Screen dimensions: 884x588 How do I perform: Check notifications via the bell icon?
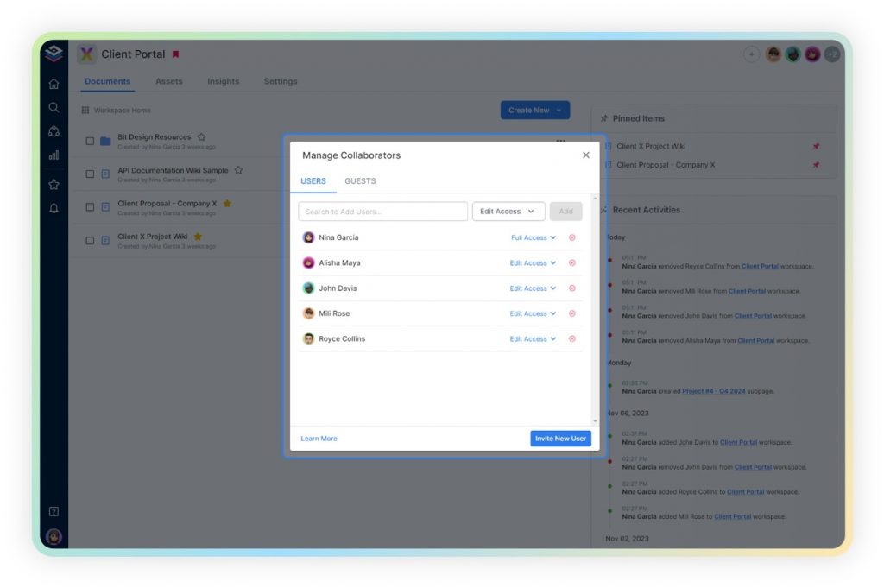(x=54, y=207)
